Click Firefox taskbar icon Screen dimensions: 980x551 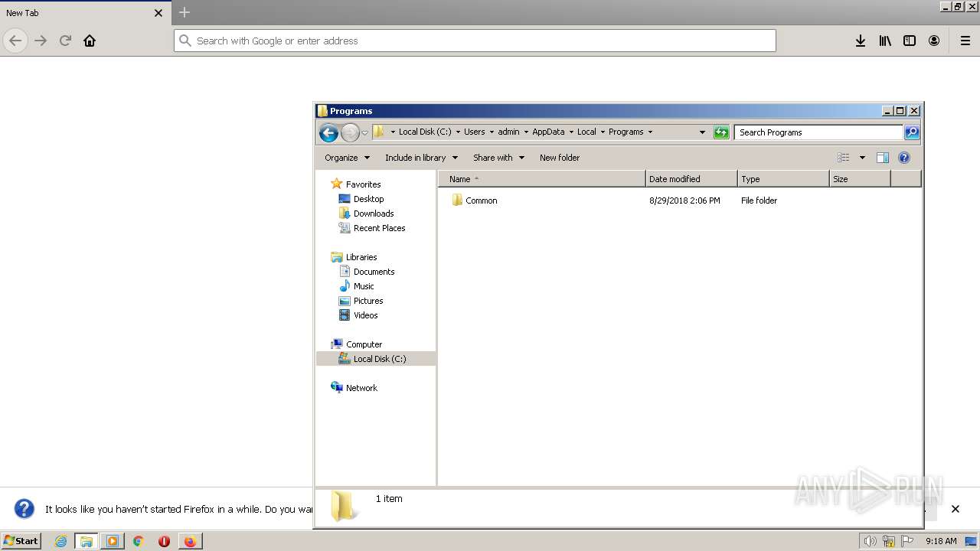(x=190, y=541)
